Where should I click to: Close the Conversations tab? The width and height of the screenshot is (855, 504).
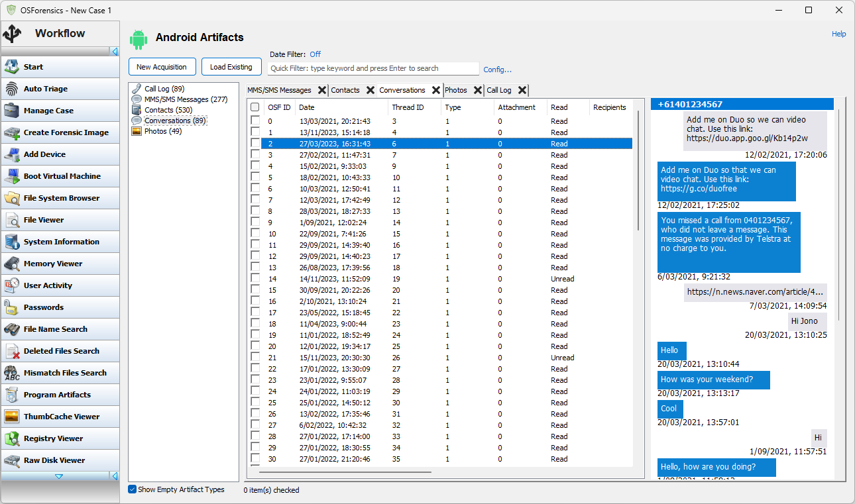(436, 90)
